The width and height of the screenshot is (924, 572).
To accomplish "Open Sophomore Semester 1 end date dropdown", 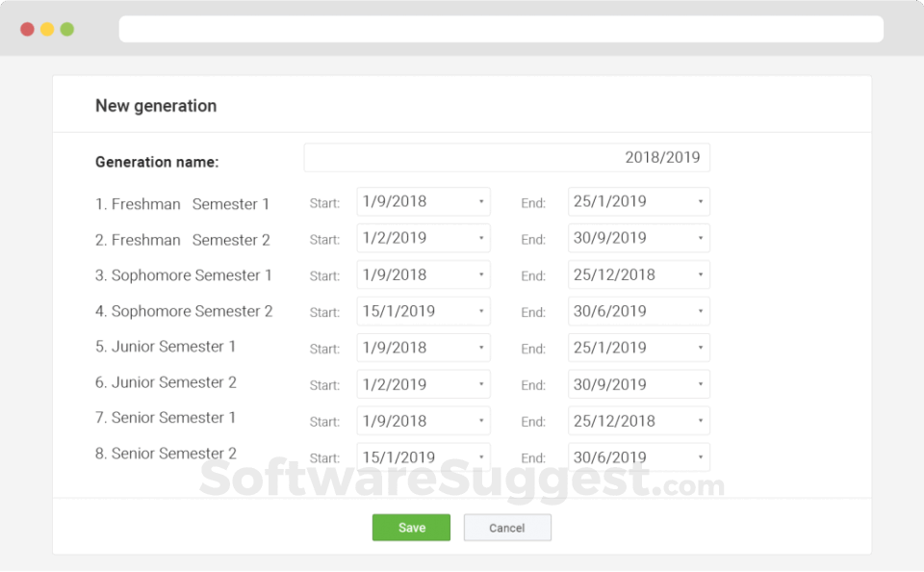I will pyautogui.click(x=639, y=274).
